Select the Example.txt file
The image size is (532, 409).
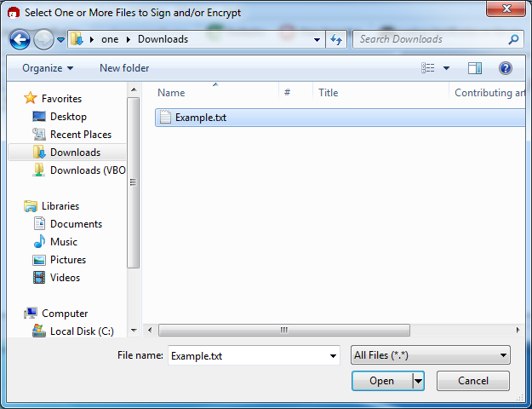coord(340,118)
